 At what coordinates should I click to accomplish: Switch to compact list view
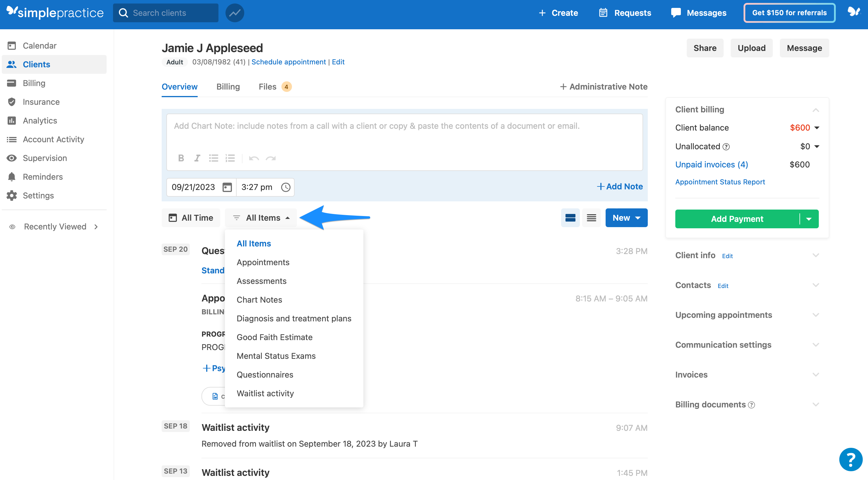pyautogui.click(x=591, y=217)
